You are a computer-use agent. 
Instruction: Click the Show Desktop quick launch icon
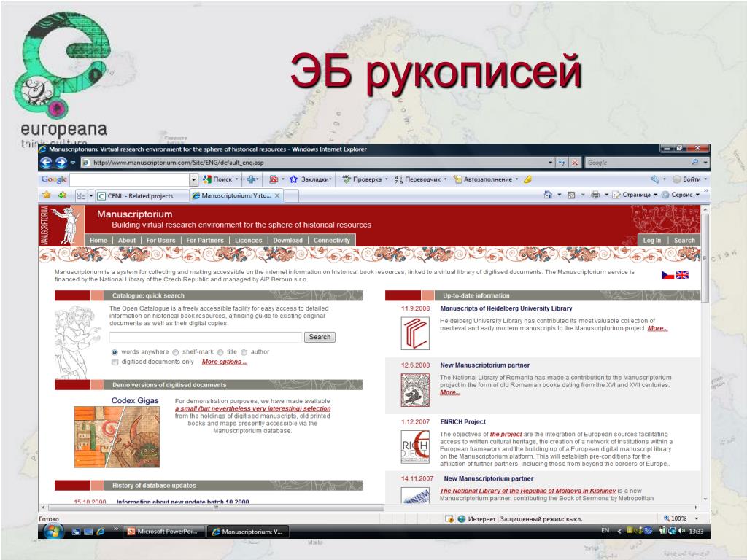click(x=76, y=532)
